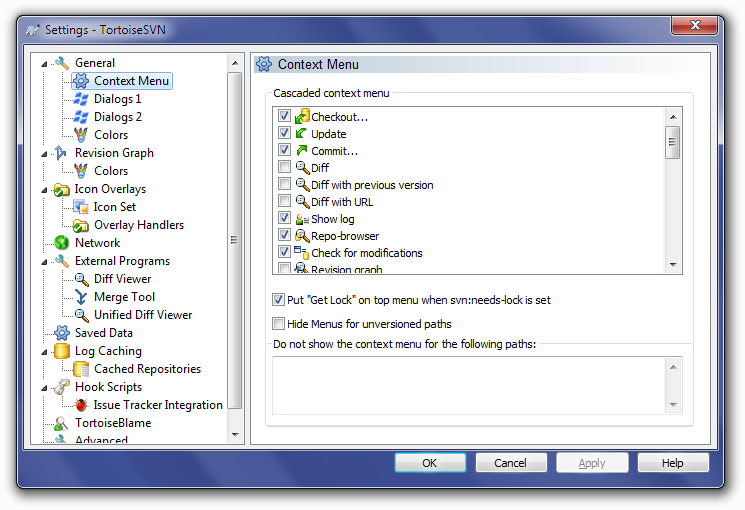Open the Network settings page

(97, 243)
